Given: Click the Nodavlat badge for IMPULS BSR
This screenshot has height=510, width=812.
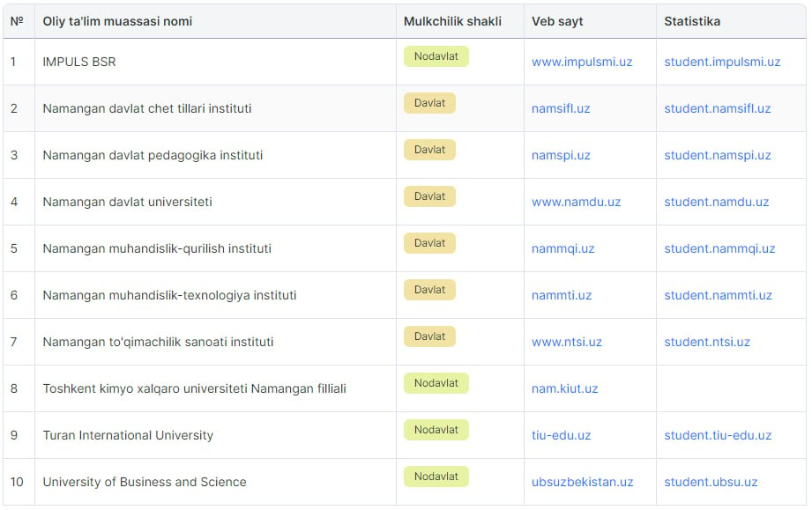Looking at the screenshot, I should pyautogui.click(x=436, y=56).
